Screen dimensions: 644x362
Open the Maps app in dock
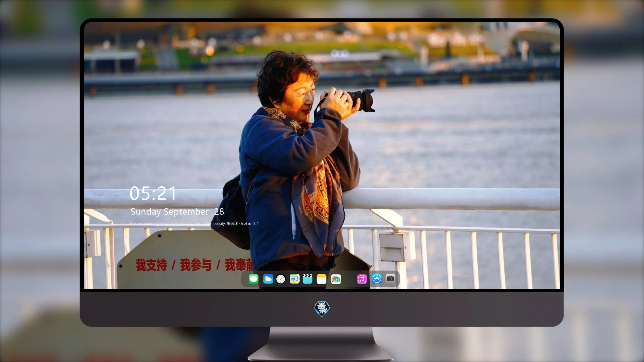294,279
